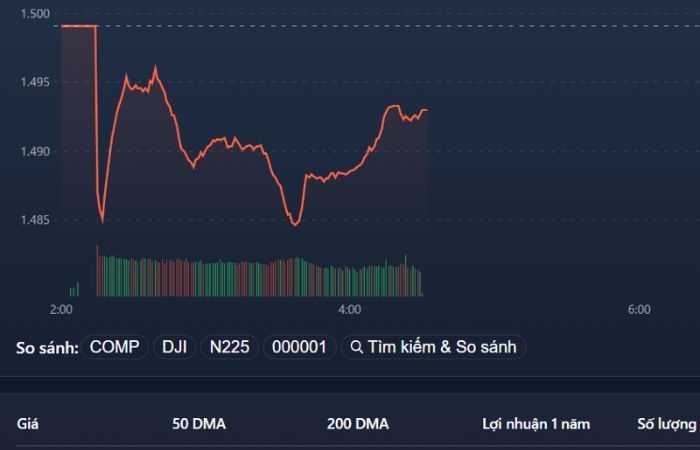Viewport: 700px width, 450px height.
Task: Click the So sánh label
Action: (47, 347)
